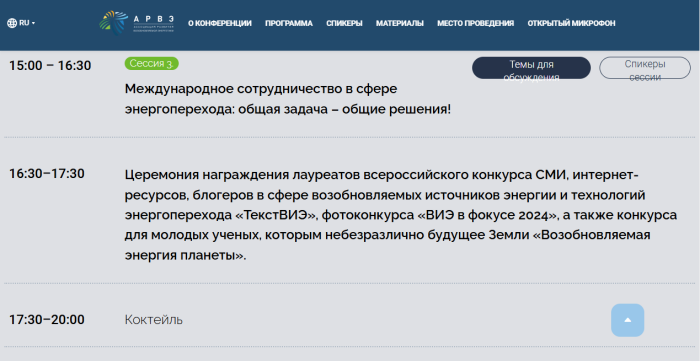Click the Церемония награждения лауреатов description

click(400, 215)
